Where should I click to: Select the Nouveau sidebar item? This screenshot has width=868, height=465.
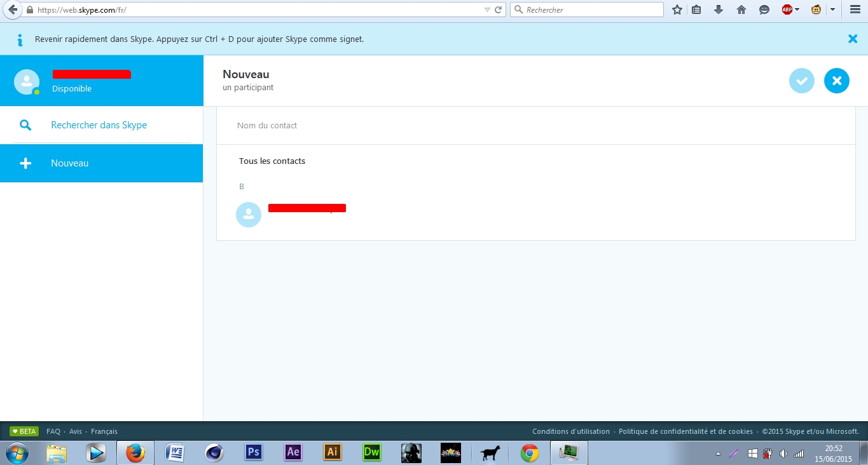click(x=102, y=163)
